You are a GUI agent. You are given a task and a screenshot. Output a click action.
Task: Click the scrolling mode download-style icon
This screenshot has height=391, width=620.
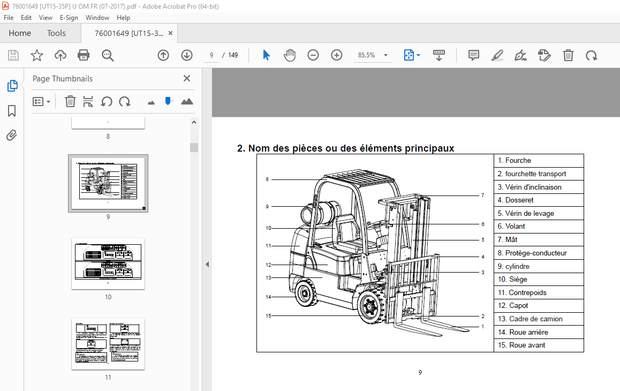coord(439,55)
